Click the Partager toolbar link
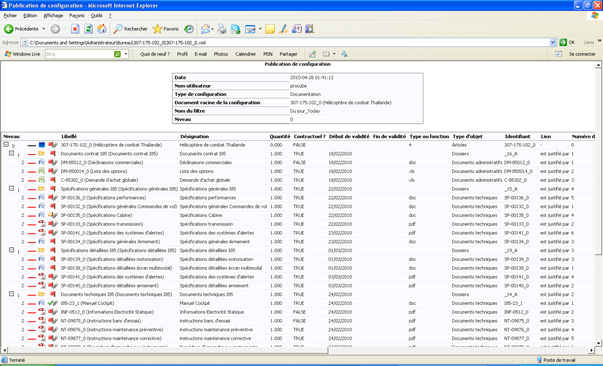This screenshot has height=366, width=603. (288, 54)
